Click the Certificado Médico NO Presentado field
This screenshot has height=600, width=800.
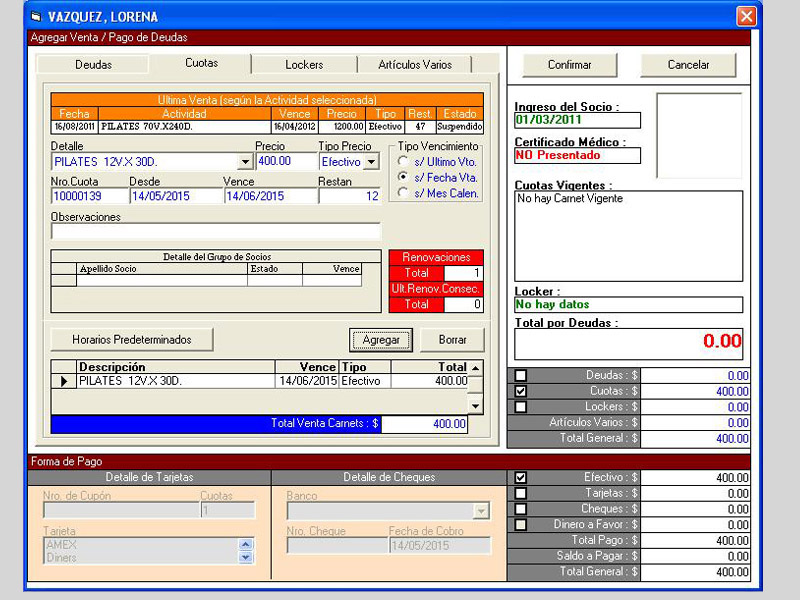(577, 156)
